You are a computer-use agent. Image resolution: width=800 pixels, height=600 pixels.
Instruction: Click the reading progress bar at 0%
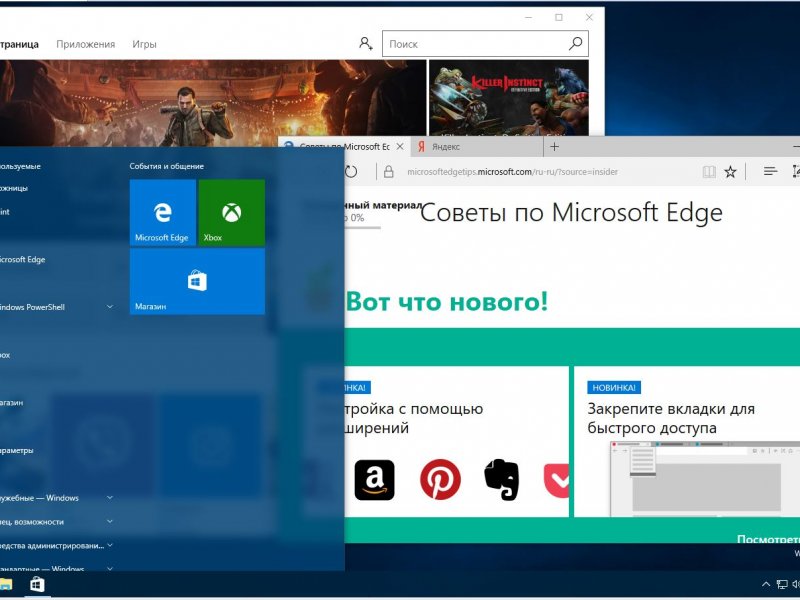363,227
